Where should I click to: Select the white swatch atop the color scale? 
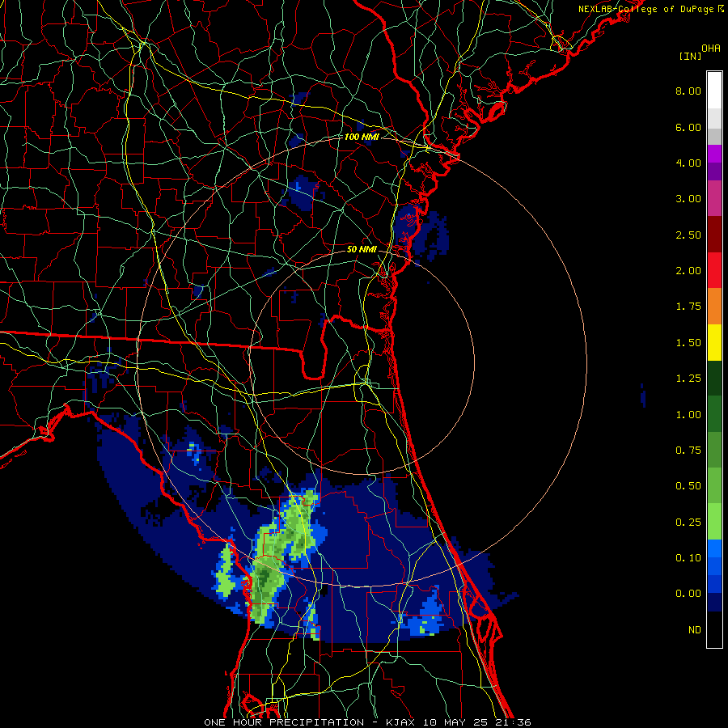(x=714, y=91)
